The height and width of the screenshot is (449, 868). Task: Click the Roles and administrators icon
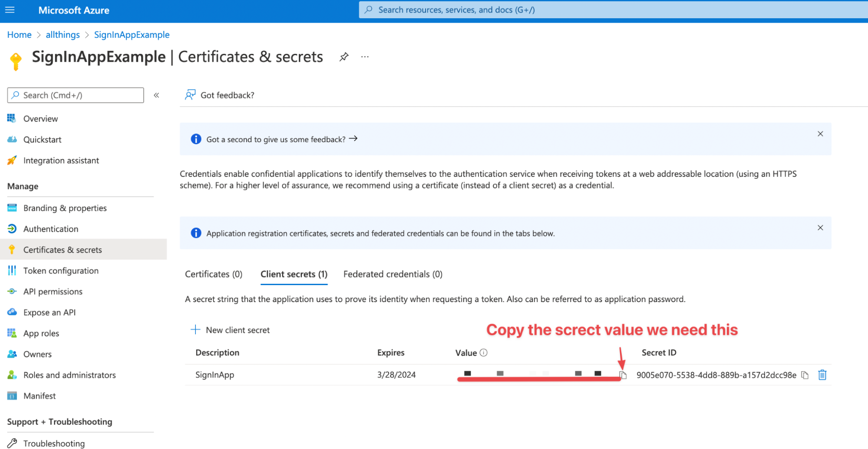[x=12, y=375]
